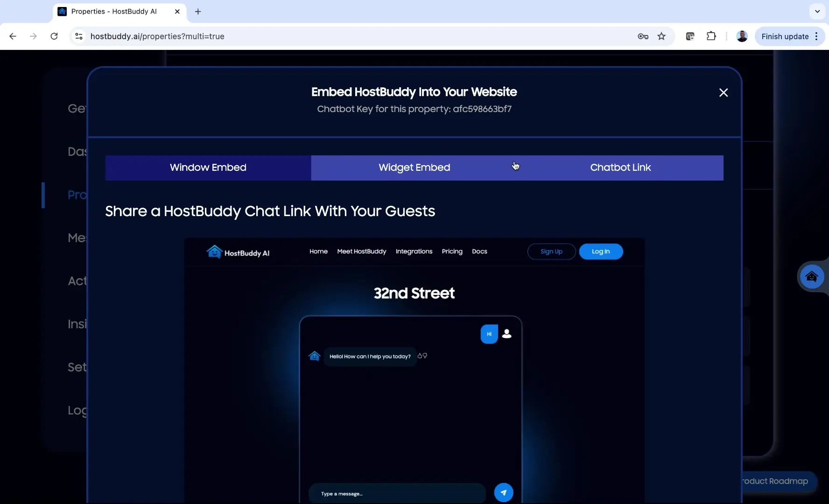Open Docs link in preview navbar
This screenshot has height=504, width=829.
(479, 252)
